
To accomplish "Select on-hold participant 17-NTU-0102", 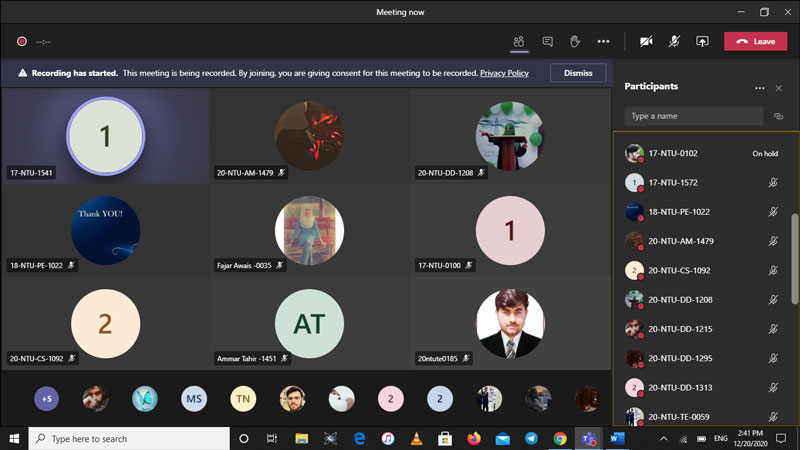I will click(673, 154).
